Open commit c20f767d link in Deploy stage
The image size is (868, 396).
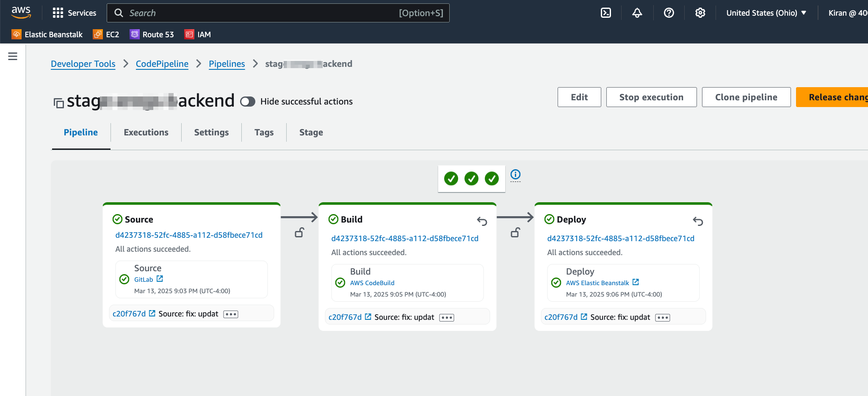click(x=561, y=317)
